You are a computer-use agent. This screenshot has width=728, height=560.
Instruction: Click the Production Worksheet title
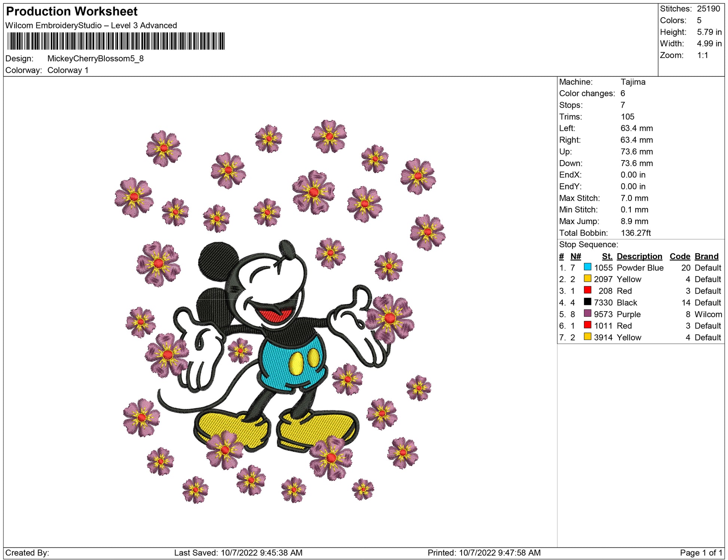pos(72,11)
